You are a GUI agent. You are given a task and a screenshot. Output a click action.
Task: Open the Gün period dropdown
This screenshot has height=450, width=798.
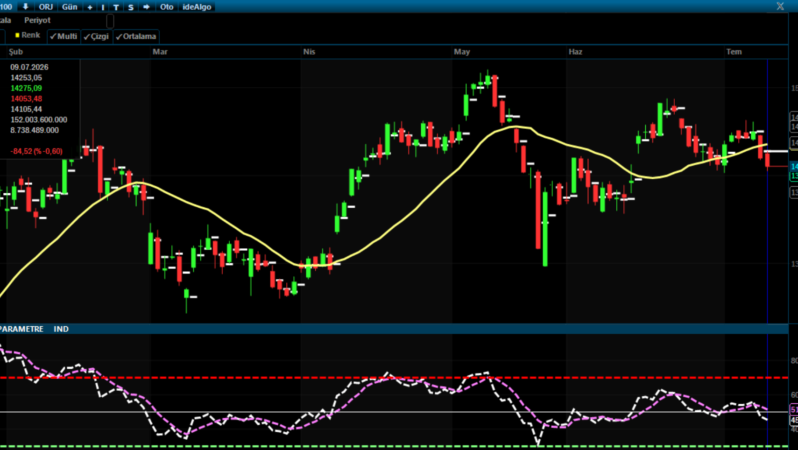70,7
